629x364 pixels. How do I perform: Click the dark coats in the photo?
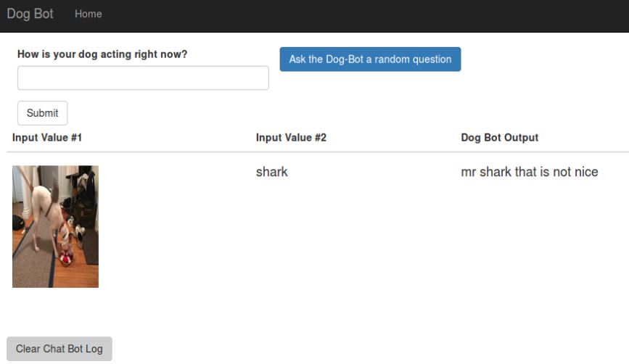tap(86, 189)
